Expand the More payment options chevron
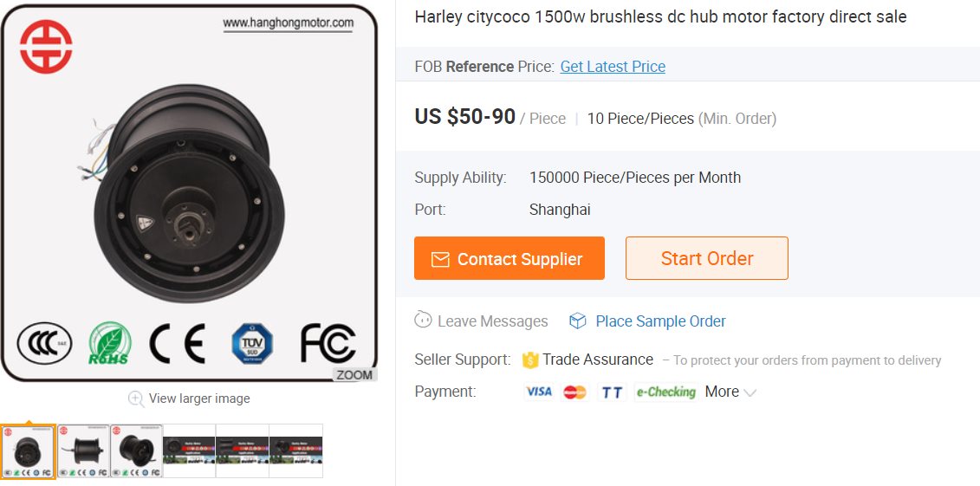980x486 pixels. pyautogui.click(x=750, y=393)
